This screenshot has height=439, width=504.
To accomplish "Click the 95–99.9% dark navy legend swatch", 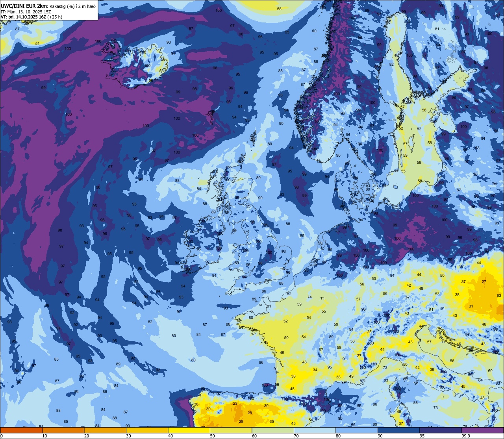I will click(441, 430).
